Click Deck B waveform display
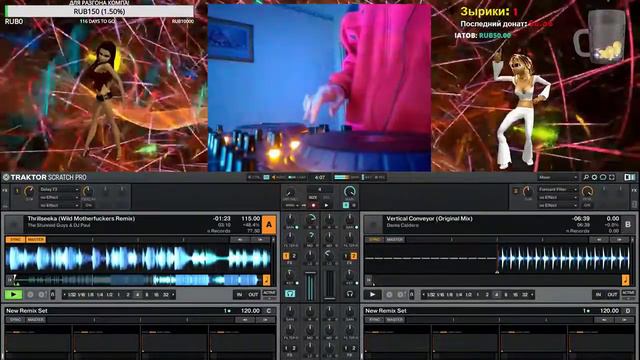The image size is (640, 360). click(497, 258)
